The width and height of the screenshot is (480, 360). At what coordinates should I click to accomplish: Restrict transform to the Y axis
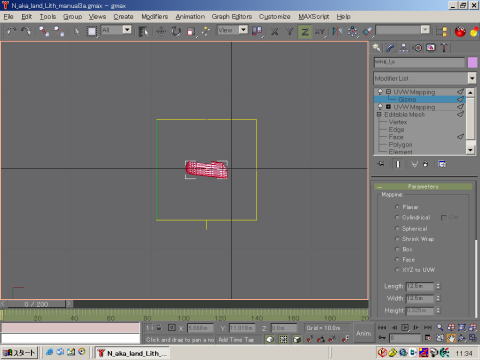pyautogui.click(x=290, y=32)
